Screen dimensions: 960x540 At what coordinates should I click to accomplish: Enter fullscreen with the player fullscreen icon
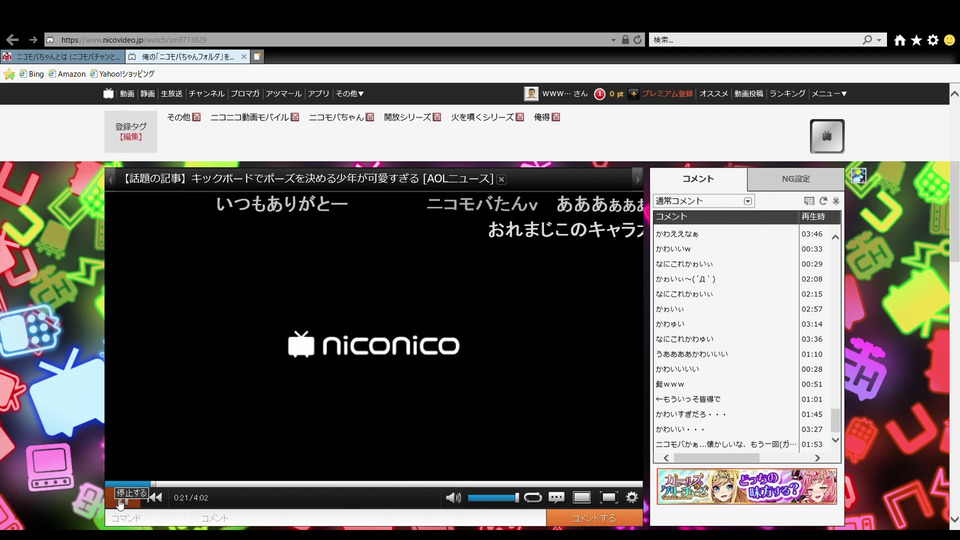point(608,498)
